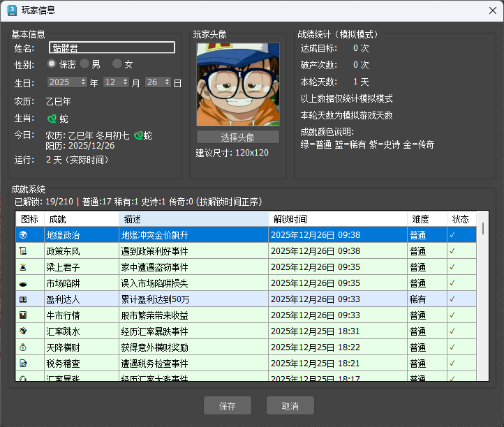
Task: Click the 牛市行情 chart icon
Action: [23, 315]
